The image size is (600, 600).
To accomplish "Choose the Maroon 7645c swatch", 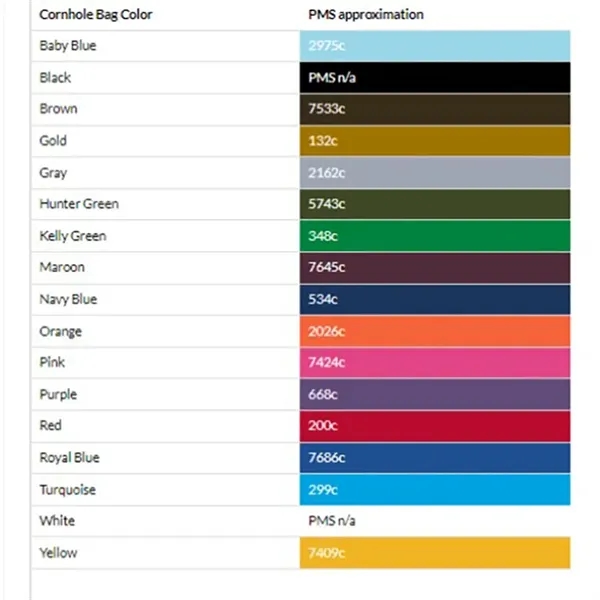I will pyautogui.click(x=435, y=268).
